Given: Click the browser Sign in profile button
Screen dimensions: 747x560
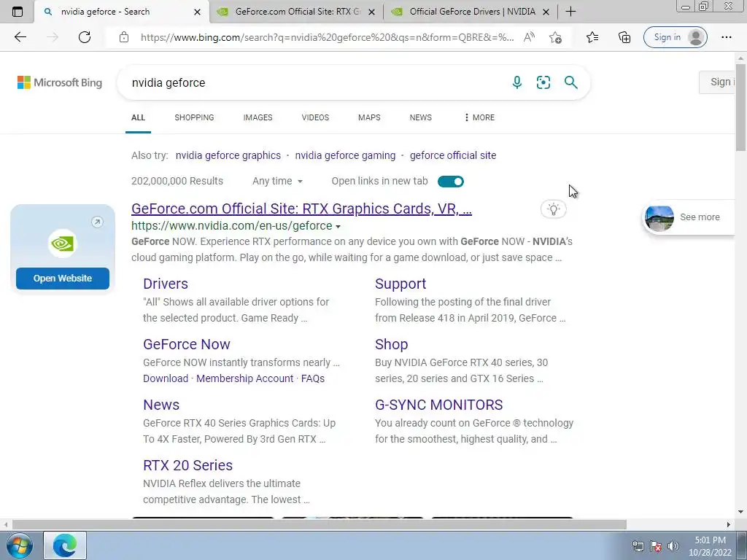Looking at the screenshot, I should (x=675, y=37).
